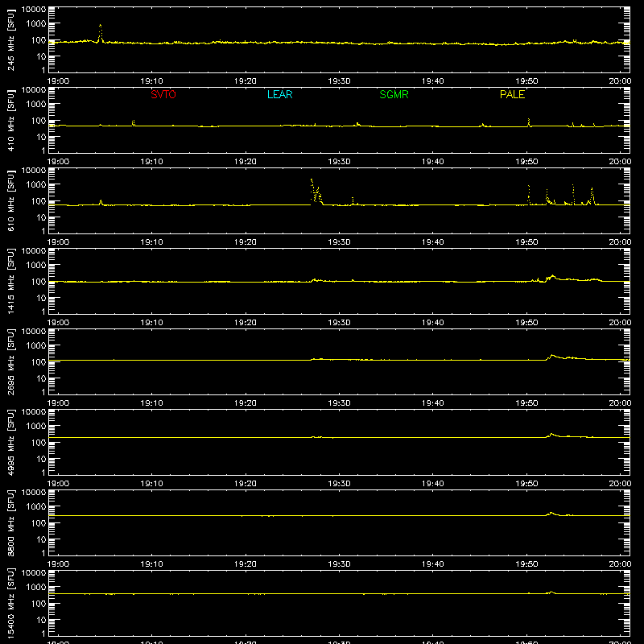Viewport: 644px width, 644px height.
Task: Click the 410 MHz spike just after 19:50
Action: 529,122
